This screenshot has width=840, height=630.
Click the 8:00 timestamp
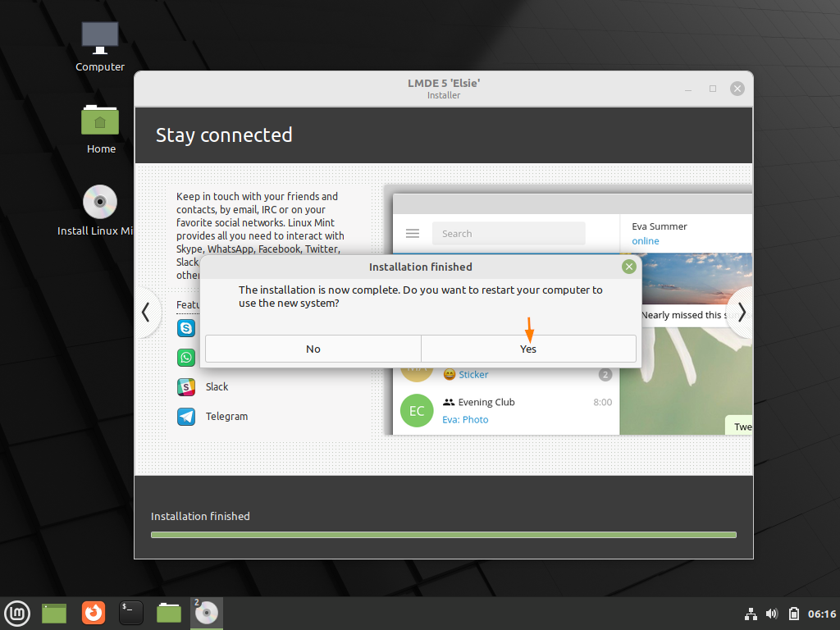click(603, 402)
